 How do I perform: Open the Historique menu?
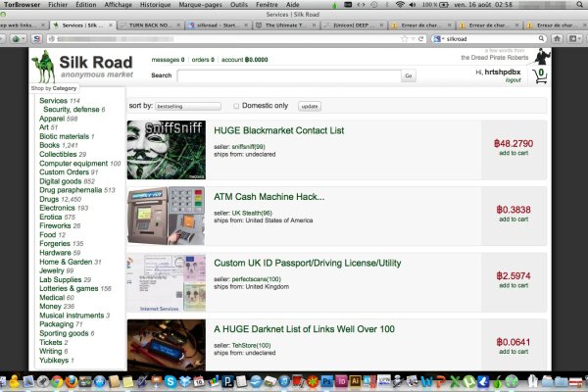pyautogui.click(x=155, y=5)
